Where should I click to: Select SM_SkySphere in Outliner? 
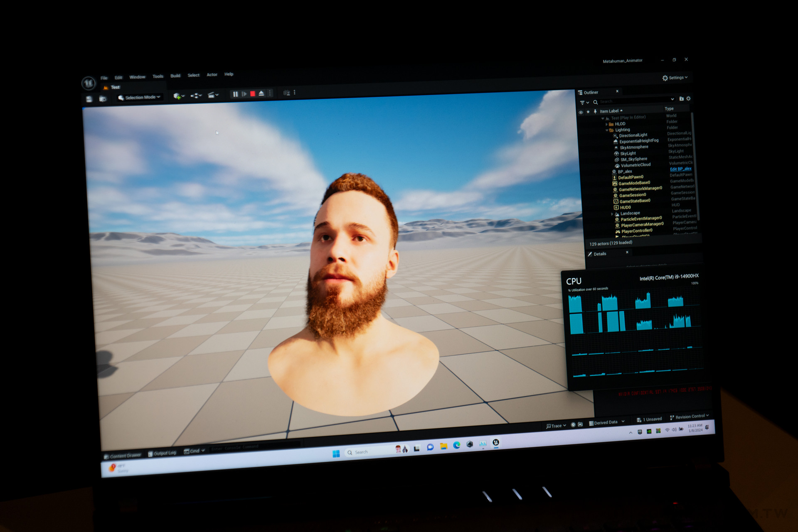[x=633, y=159]
